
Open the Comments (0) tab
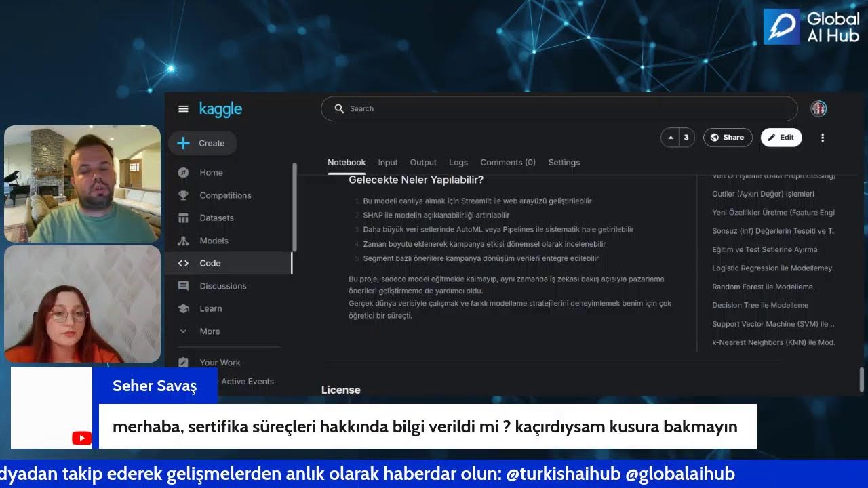click(x=508, y=163)
